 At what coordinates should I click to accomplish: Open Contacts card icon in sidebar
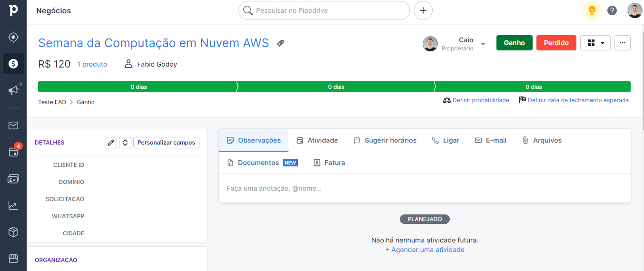[13, 179]
